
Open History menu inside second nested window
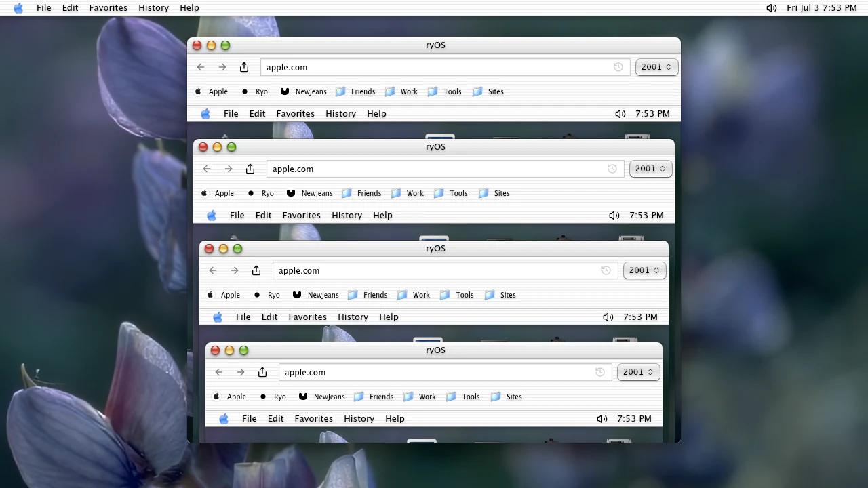347,216
